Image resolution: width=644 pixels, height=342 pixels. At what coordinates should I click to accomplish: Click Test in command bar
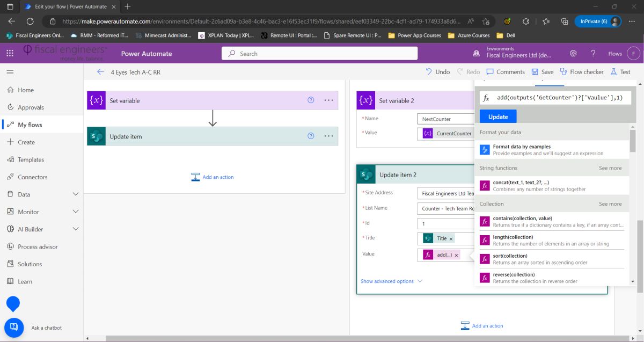tap(620, 72)
